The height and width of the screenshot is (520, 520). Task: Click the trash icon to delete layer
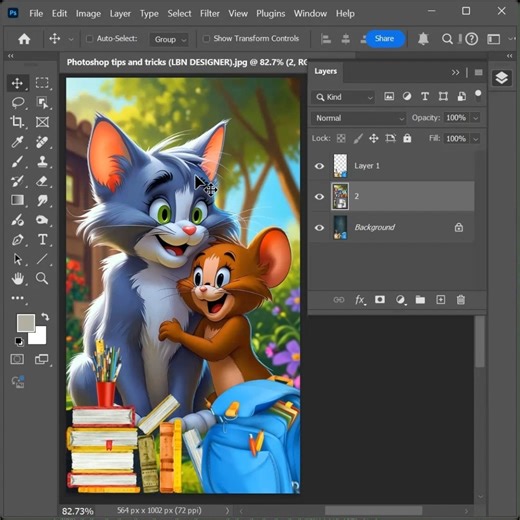pyautogui.click(x=461, y=300)
